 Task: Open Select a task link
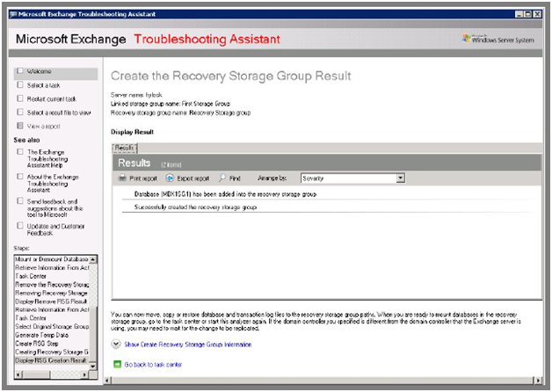pyautogui.click(x=43, y=85)
